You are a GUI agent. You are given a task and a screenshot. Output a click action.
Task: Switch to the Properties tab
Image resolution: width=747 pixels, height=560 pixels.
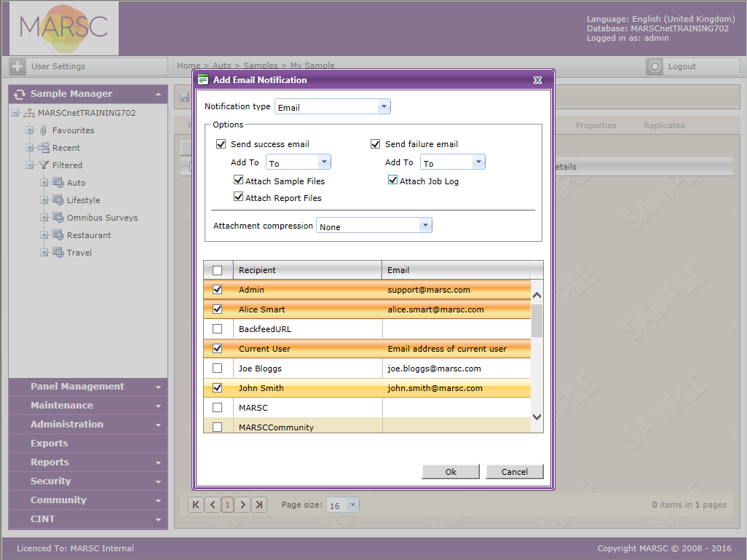[x=596, y=125]
